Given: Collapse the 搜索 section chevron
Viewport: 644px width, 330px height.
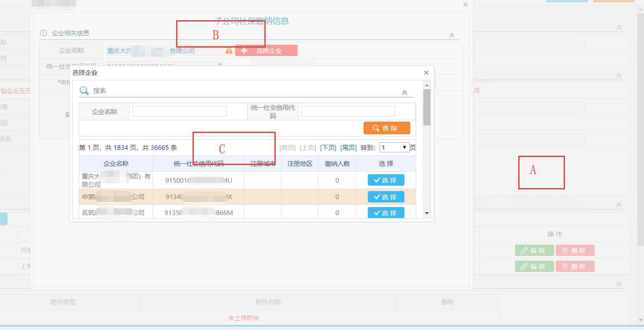Looking at the screenshot, I should point(404,93).
